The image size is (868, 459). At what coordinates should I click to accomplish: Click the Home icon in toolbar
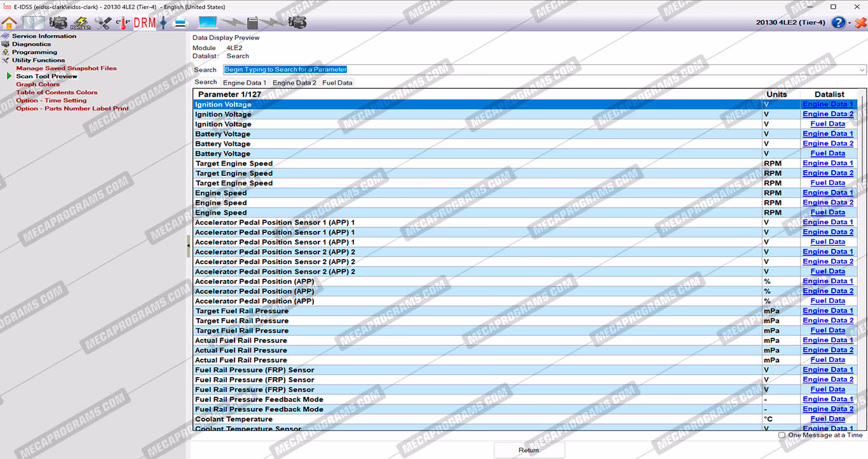tap(10, 23)
